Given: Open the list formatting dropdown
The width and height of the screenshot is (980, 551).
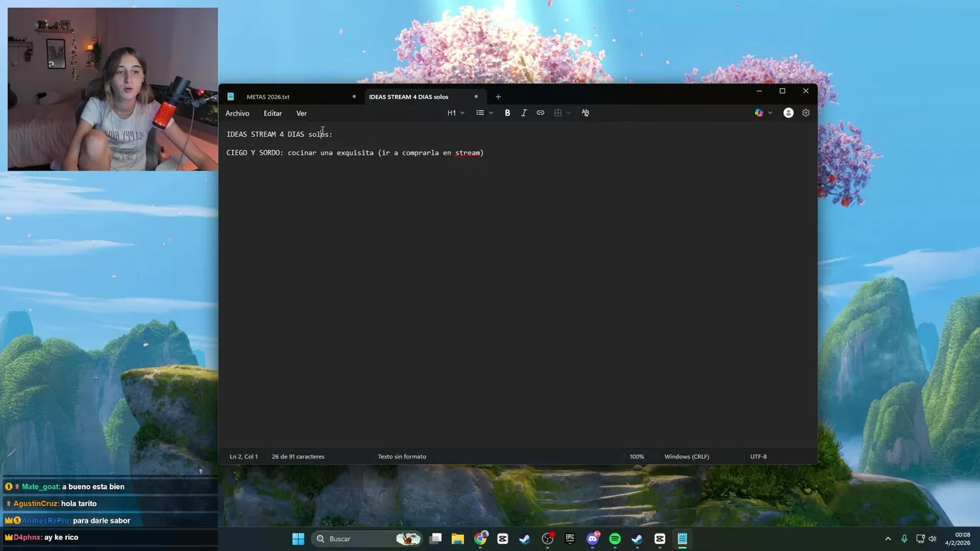Looking at the screenshot, I should pyautogui.click(x=485, y=112).
